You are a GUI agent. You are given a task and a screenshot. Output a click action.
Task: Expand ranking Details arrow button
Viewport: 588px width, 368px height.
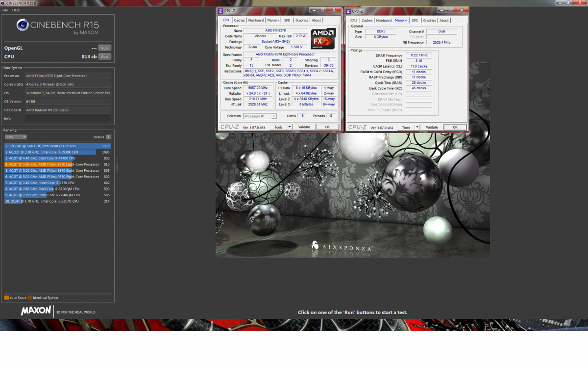[108, 137]
